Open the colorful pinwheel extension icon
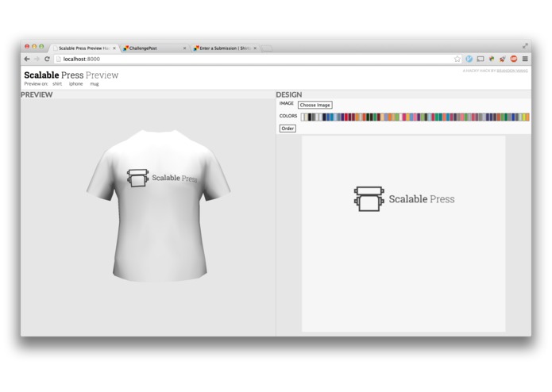The image size is (552, 392). [x=492, y=59]
